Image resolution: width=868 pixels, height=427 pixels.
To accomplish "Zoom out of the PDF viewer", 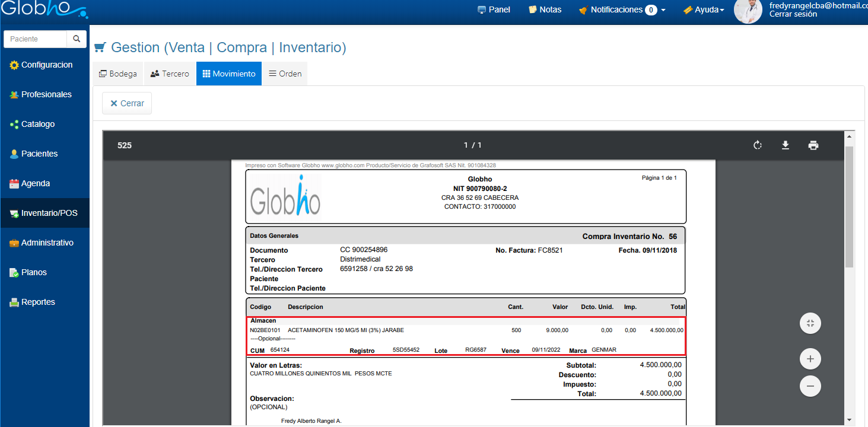I will [810, 386].
